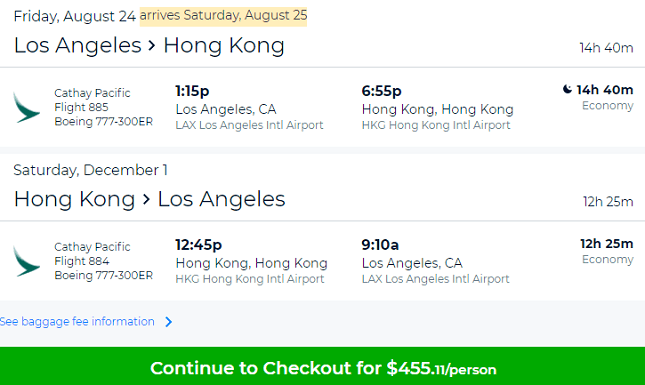Click the 12:45p departure time from Hong Kong

pos(198,245)
